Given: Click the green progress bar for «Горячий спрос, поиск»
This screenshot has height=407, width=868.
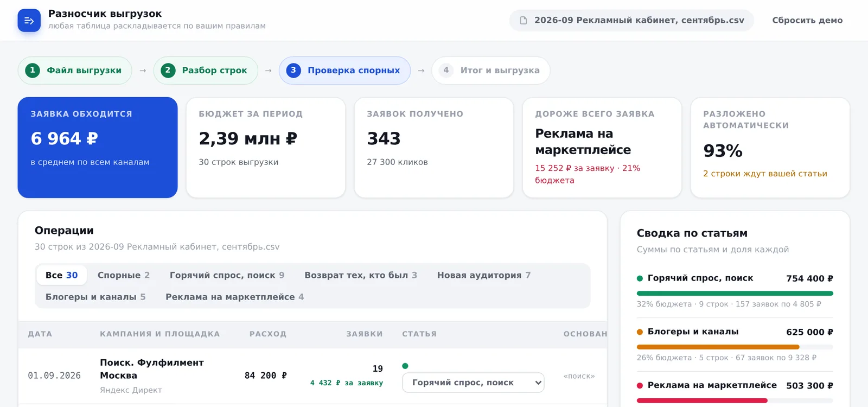Looking at the screenshot, I should pos(735,294).
